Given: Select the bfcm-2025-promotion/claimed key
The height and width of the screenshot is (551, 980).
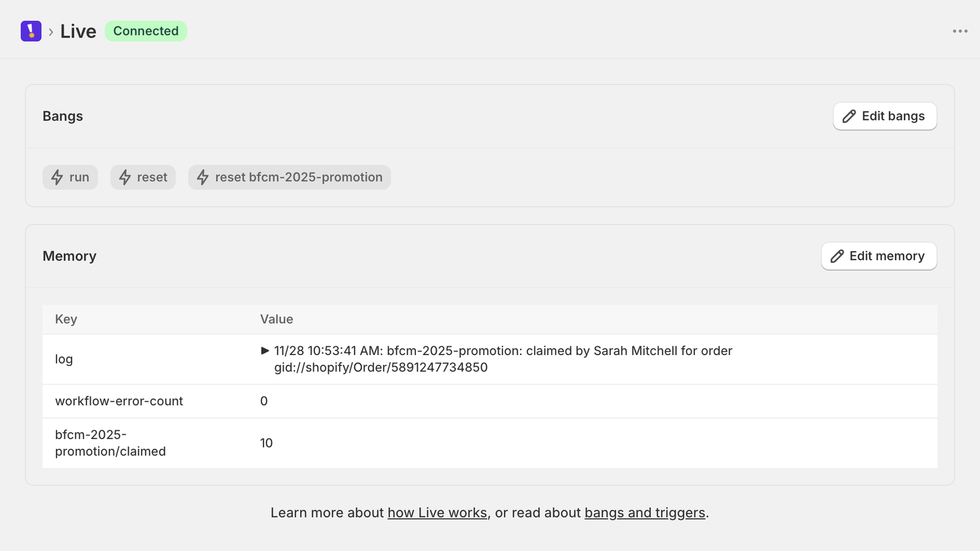Looking at the screenshot, I should click(110, 443).
